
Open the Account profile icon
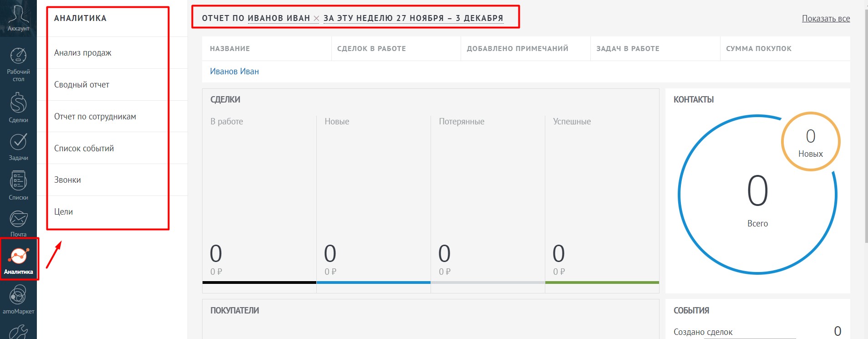pos(18,17)
